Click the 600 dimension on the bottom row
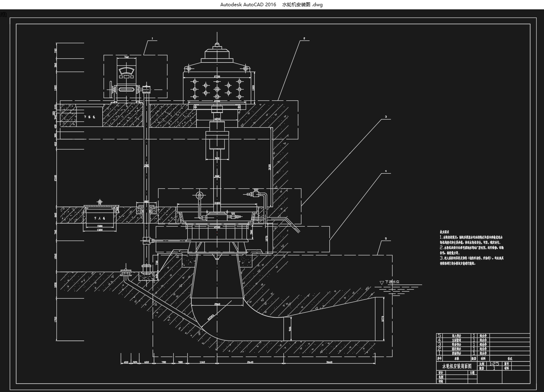The width and height of the screenshot is (544, 392). click(146, 362)
